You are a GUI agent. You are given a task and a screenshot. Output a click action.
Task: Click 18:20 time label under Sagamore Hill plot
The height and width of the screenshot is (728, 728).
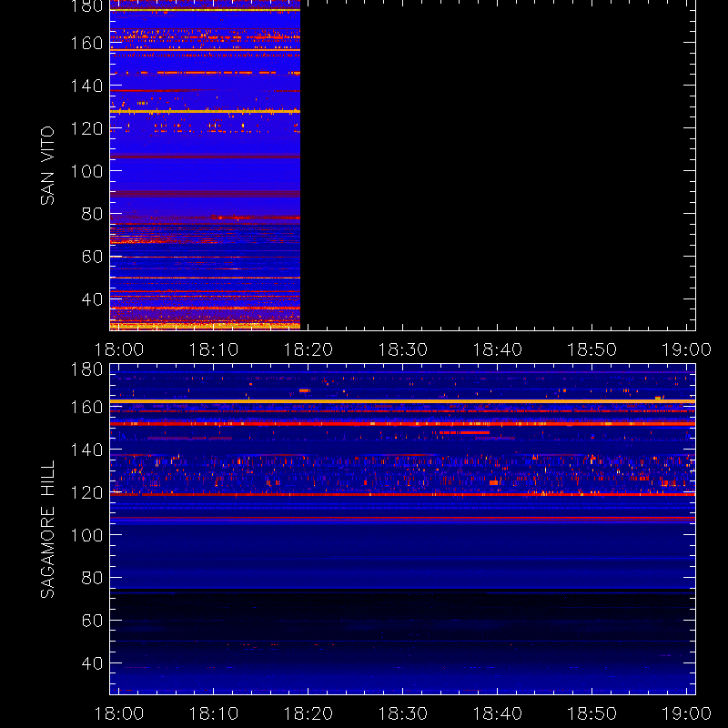coord(308,713)
